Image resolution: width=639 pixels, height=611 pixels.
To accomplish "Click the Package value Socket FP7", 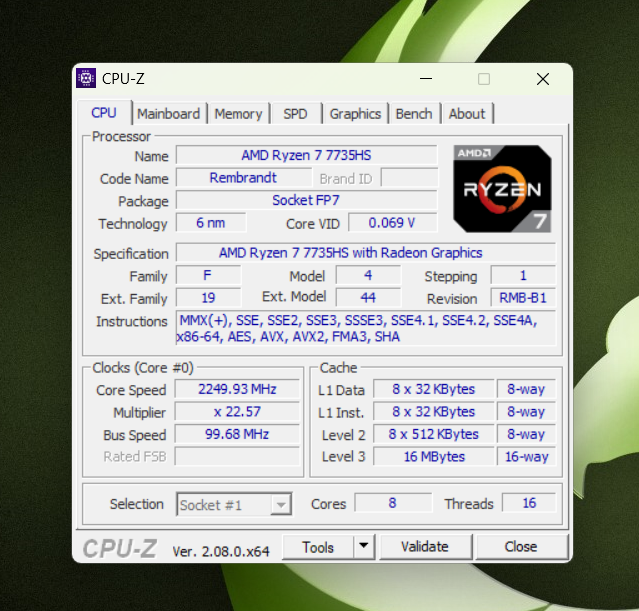I will point(306,200).
